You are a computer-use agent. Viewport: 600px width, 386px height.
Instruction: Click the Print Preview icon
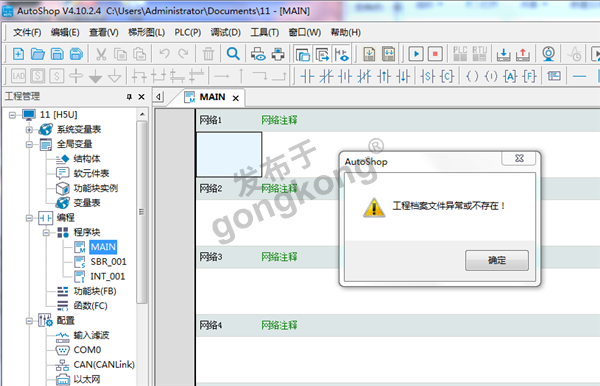point(258,54)
